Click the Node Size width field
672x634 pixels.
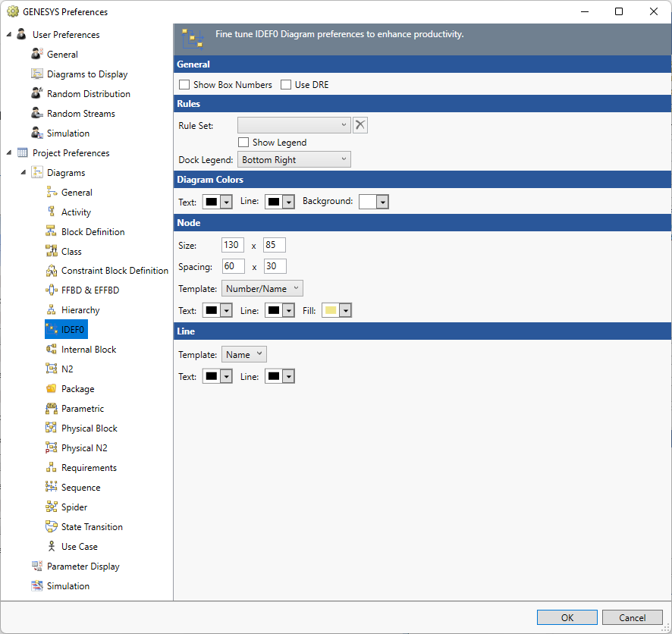[232, 245]
